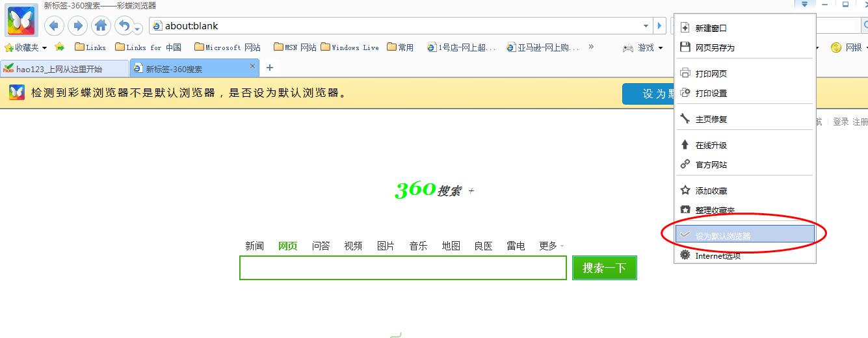Choose 添加收藏 from the menu
This screenshot has width=868, height=338.
click(x=745, y=190)
